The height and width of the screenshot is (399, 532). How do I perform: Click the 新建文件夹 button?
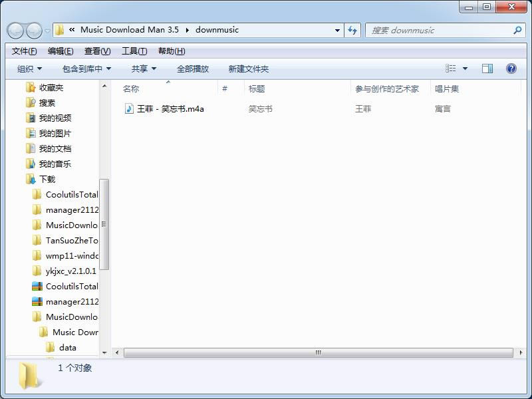tap(248, 69)
